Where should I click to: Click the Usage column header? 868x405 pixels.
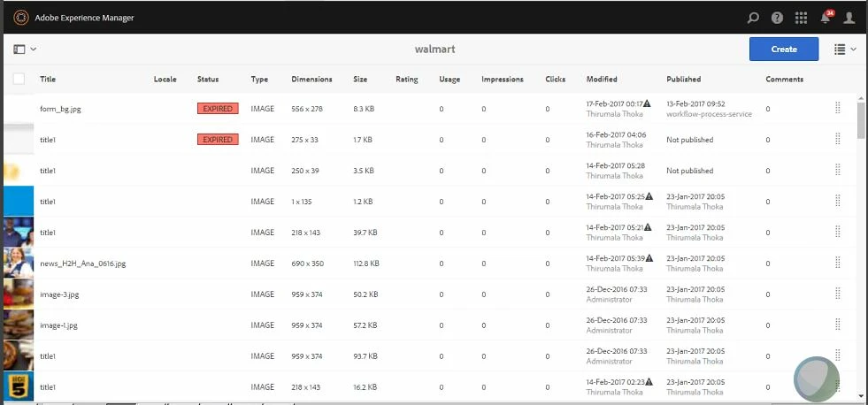point(449,79)
